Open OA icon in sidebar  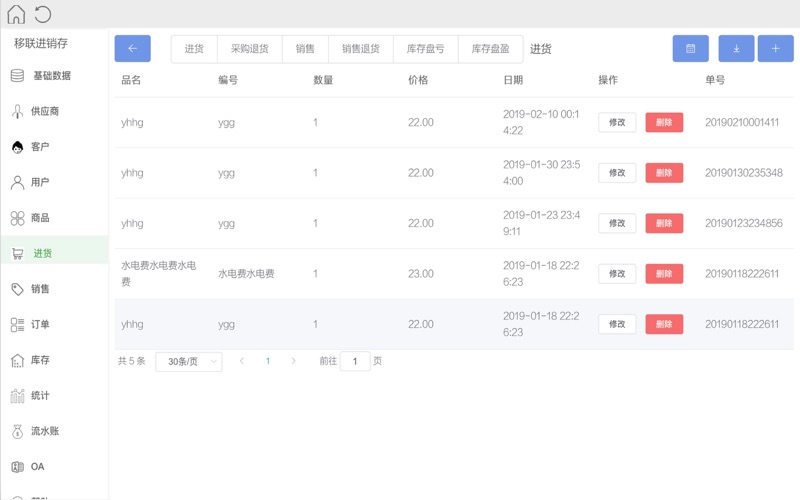17,467
